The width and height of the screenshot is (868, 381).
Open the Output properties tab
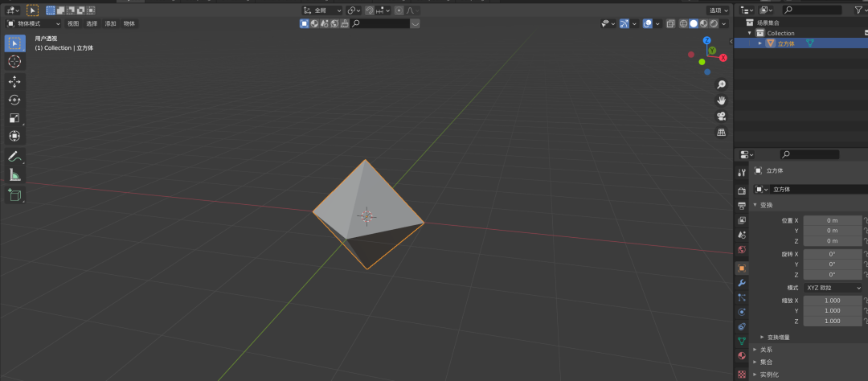click(742, 206)
